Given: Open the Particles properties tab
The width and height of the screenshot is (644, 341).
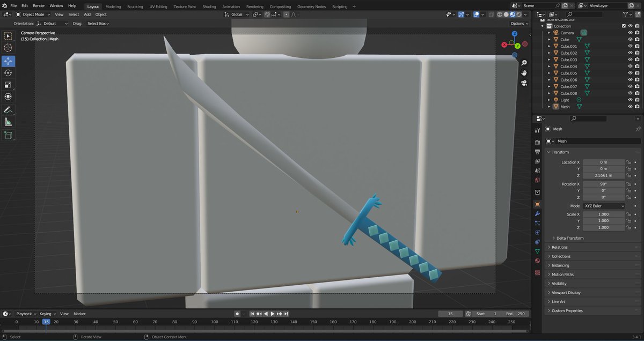Looking at the screenshot, I should point(537,223).
